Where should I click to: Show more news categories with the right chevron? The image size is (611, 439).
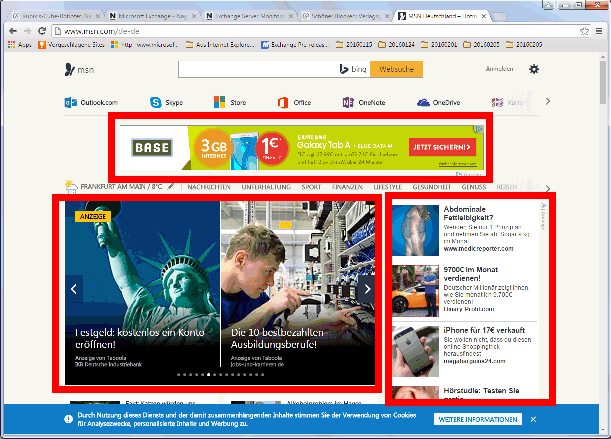[x=548, y=189]
